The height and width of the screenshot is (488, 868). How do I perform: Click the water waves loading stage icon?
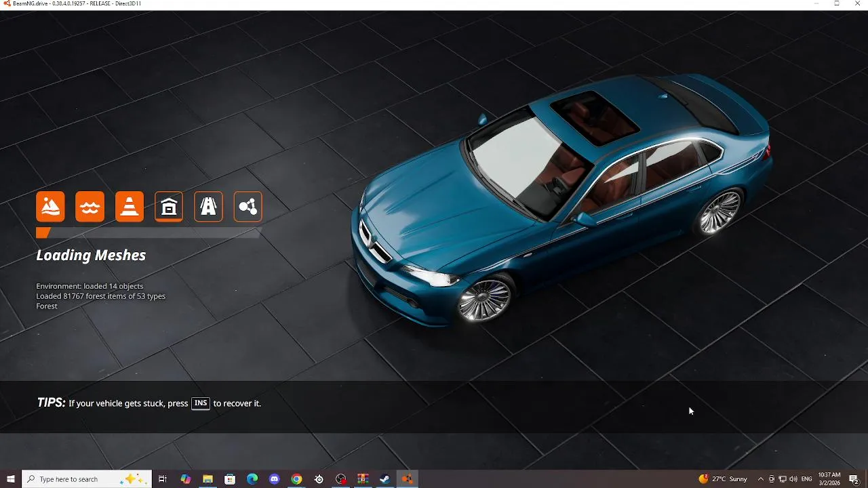[x=90, y=207]
